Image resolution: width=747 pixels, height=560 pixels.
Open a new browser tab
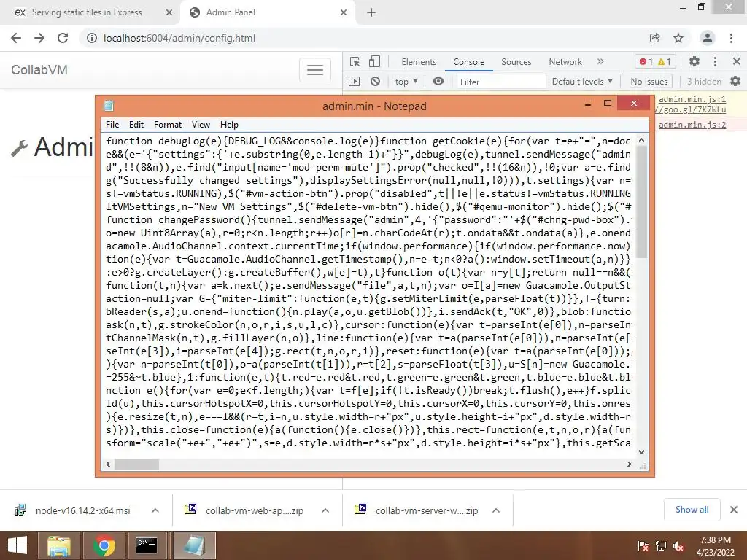tap(371, 12)
